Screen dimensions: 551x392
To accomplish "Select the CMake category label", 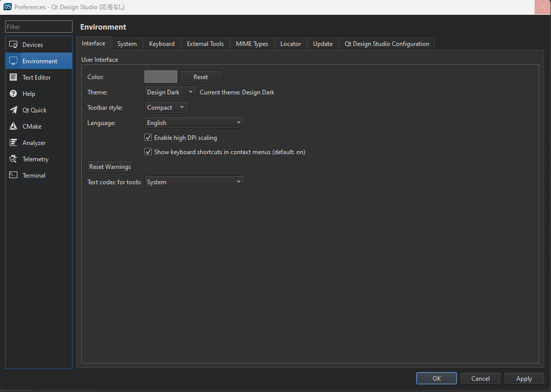I will 32,126.
